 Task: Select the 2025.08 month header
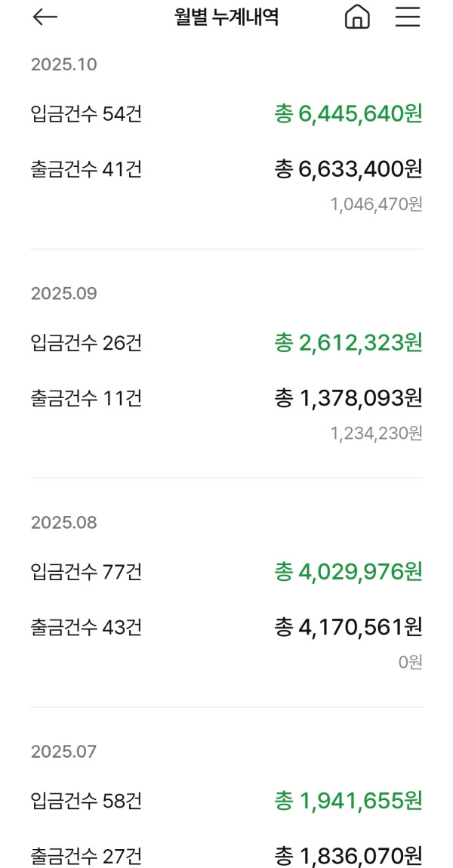64,523
